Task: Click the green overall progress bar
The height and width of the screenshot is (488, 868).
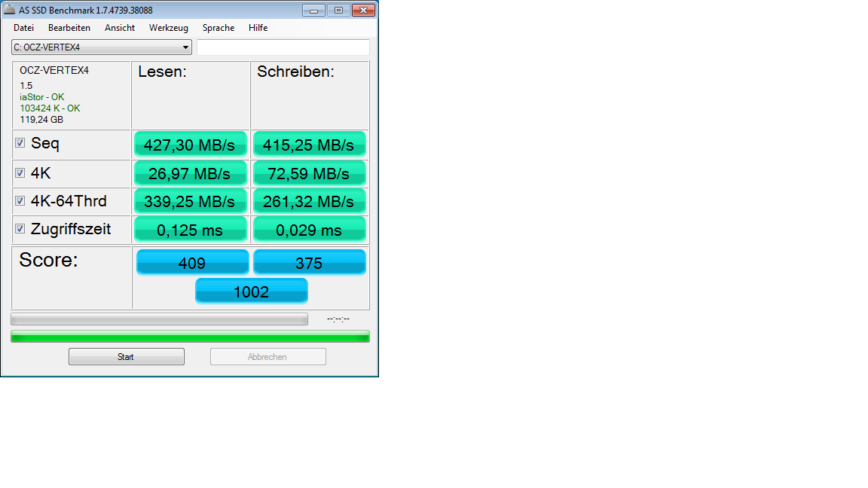Action: (190, 337)
